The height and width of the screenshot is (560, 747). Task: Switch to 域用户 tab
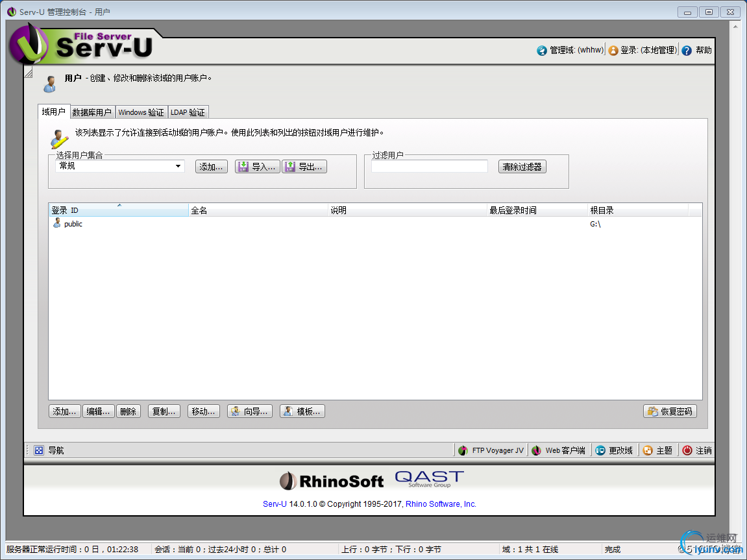point(54,112)
